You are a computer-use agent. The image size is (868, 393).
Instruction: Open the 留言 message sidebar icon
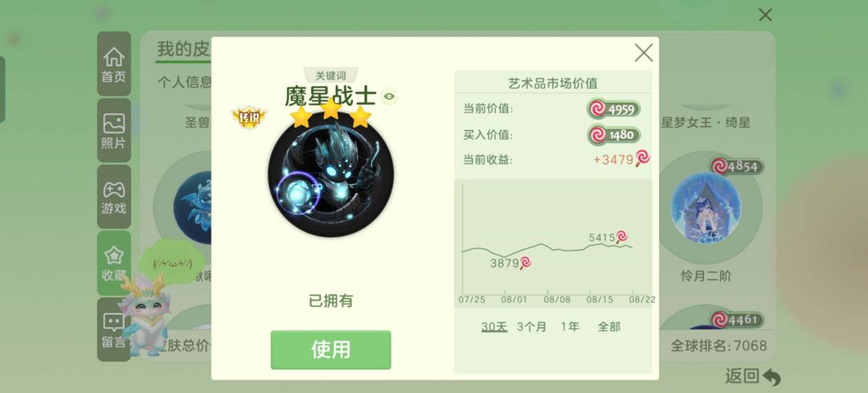(114, 330)
